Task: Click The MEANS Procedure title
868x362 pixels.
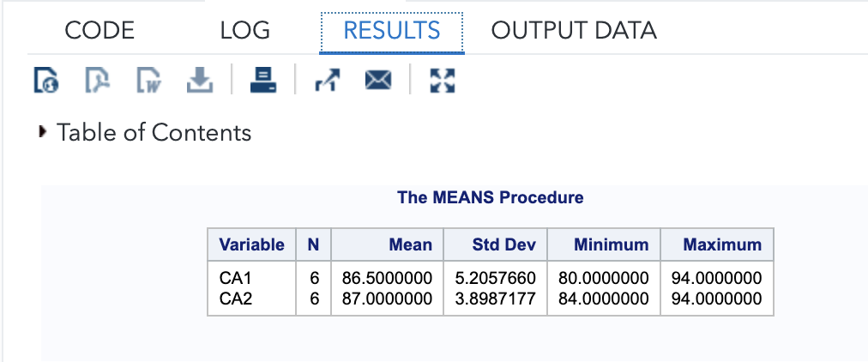Action: pyautogui.click(x=490, y=197)
